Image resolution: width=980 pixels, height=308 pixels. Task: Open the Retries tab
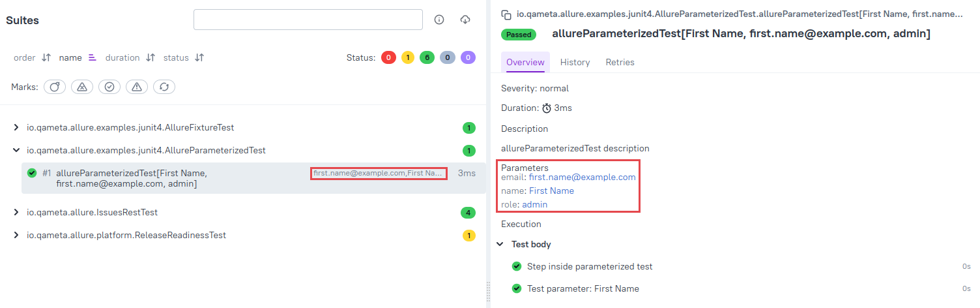(x=620, y=62)
